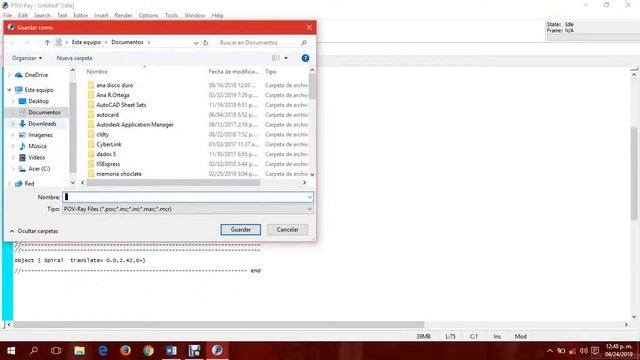The image size is (640, 360).
Task: Click the file list horizontal scrollbar
Action: [x=173, y=182]
